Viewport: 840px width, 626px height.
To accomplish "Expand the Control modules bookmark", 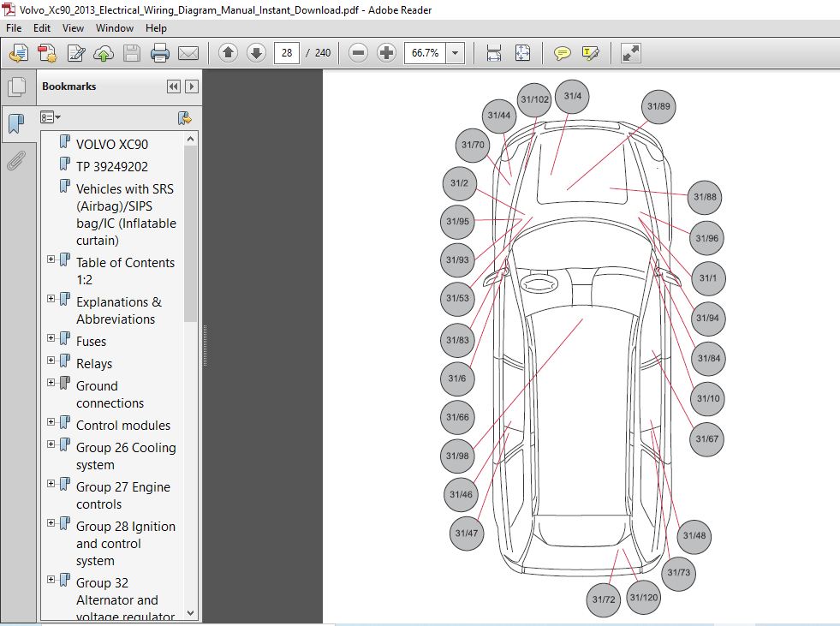I will [x=51, y=422].
